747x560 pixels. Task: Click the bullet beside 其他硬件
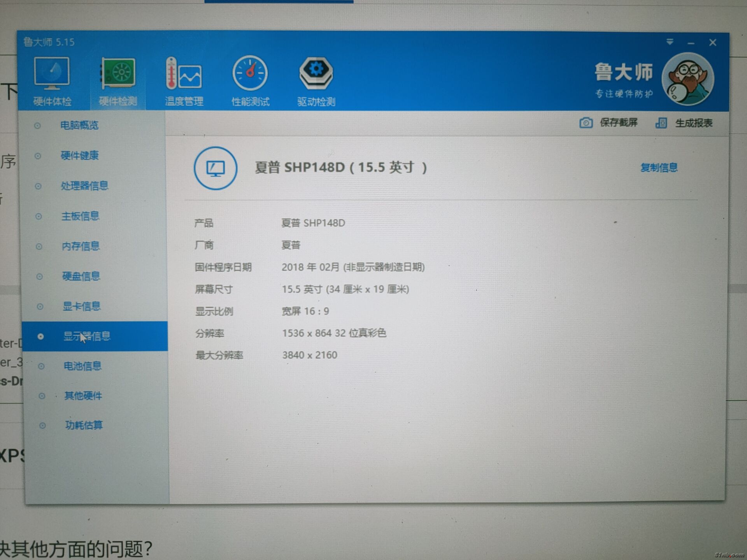pos(42,396)
